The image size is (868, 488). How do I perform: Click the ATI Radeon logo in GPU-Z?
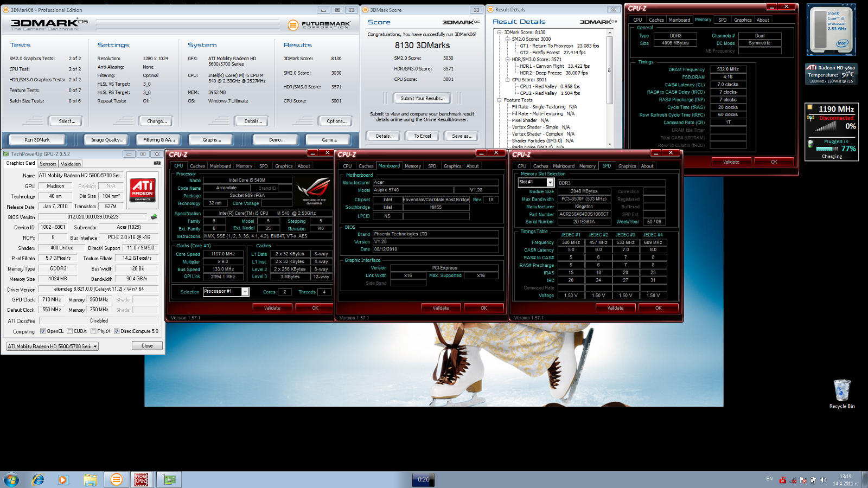click(143, 191)
